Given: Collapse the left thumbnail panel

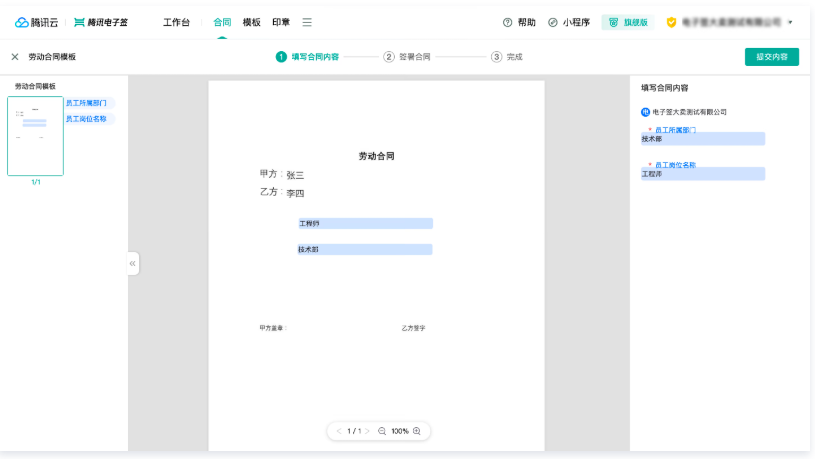Looking at the screenshot, I should pos(133,264).
